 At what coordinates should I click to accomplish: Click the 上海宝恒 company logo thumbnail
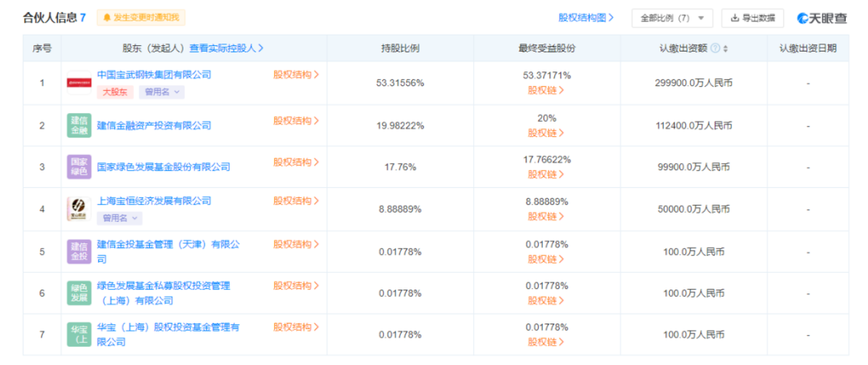79,209
